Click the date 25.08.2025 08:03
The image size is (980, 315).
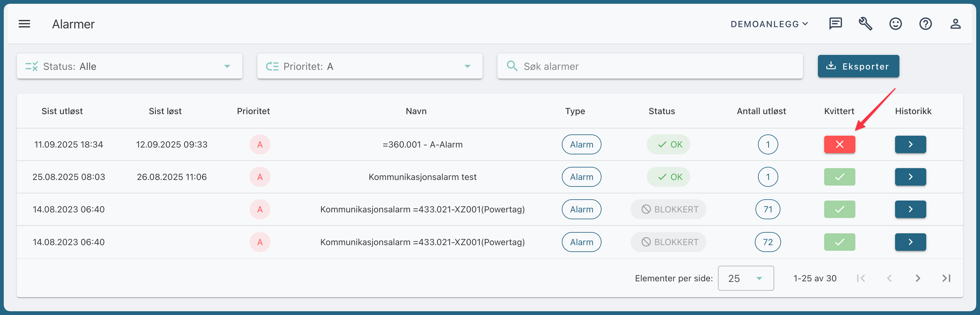(68, 177)
